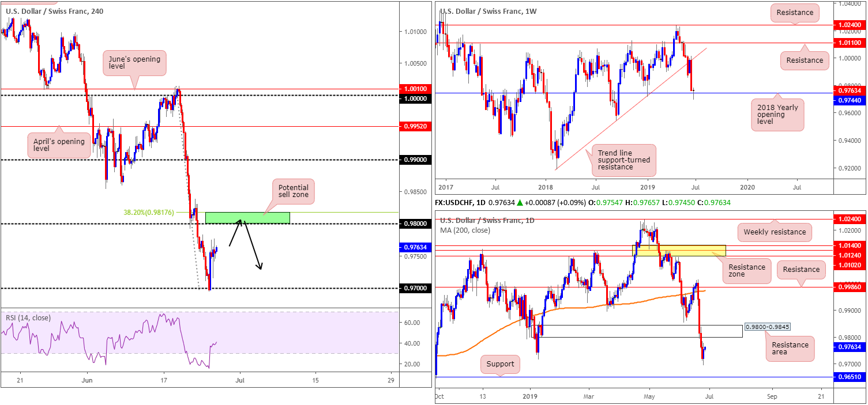The height and width of the screenshot is (405, 868).
Task: Click the 1.01100 price label on the weekly chart
Action: 850,43
